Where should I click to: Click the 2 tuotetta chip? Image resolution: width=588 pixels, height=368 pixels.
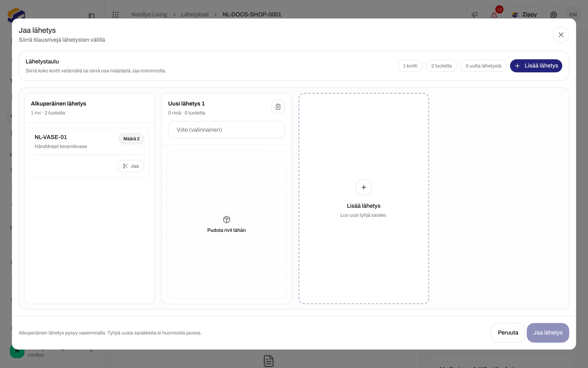click(x=441, y=66)
